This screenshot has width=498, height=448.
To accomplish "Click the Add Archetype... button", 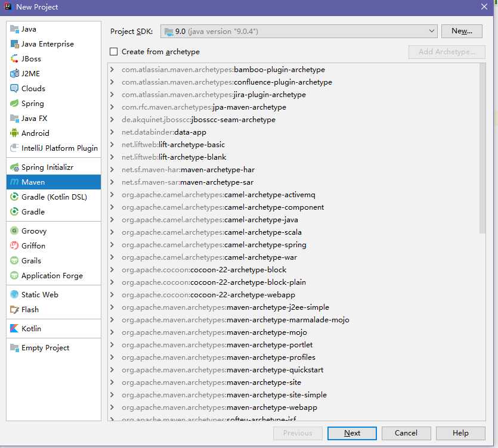I will tap(447, 52).
